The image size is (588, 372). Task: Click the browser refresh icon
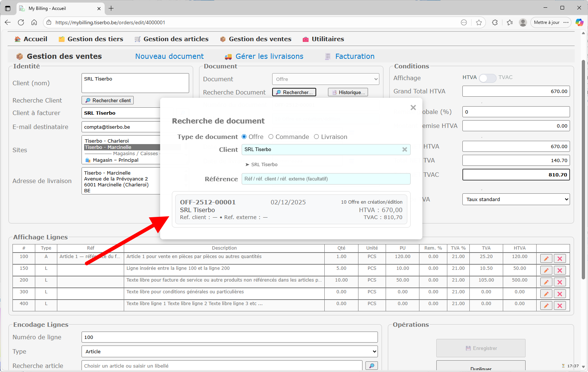click(x=21, y=22)
